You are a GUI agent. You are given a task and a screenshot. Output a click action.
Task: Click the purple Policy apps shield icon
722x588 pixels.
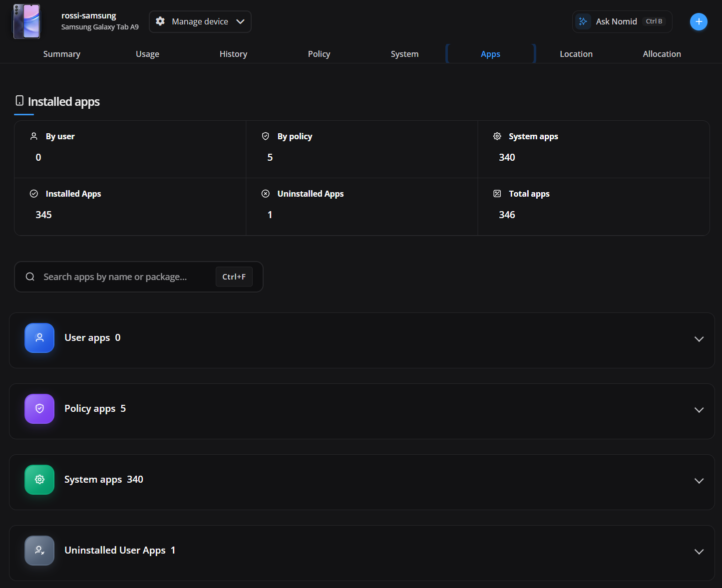(39, 409)
